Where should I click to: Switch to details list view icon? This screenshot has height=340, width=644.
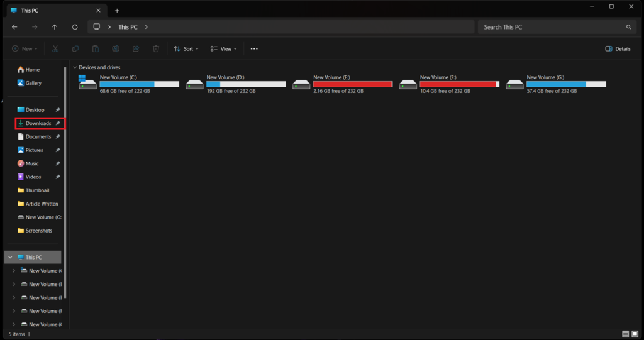626,334
